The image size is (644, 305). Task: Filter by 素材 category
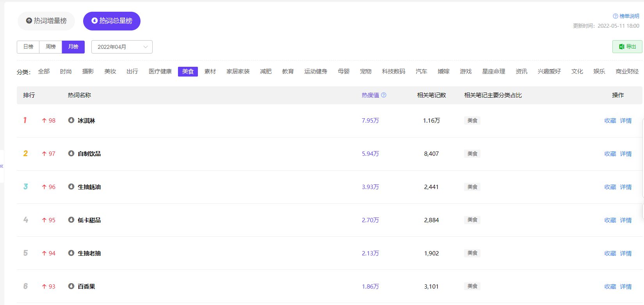(210, 71)
